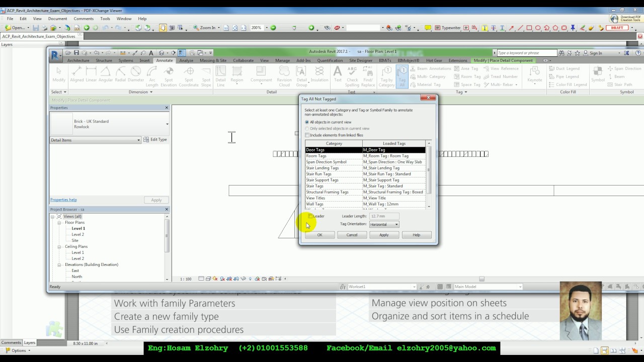
Task: Collapse the Floor Plans tree node
Action: pos(59,222)
